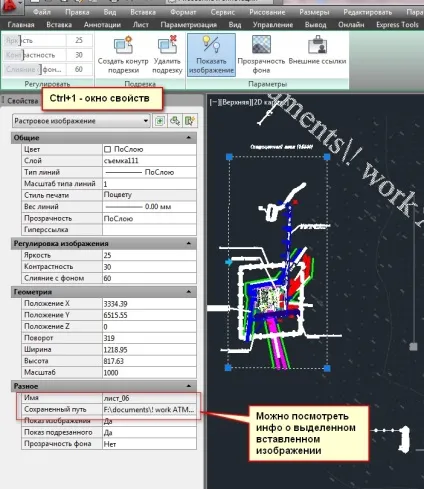
Task: Click the Создать контур подрезки icon
Action: click(x=123, y=45)
